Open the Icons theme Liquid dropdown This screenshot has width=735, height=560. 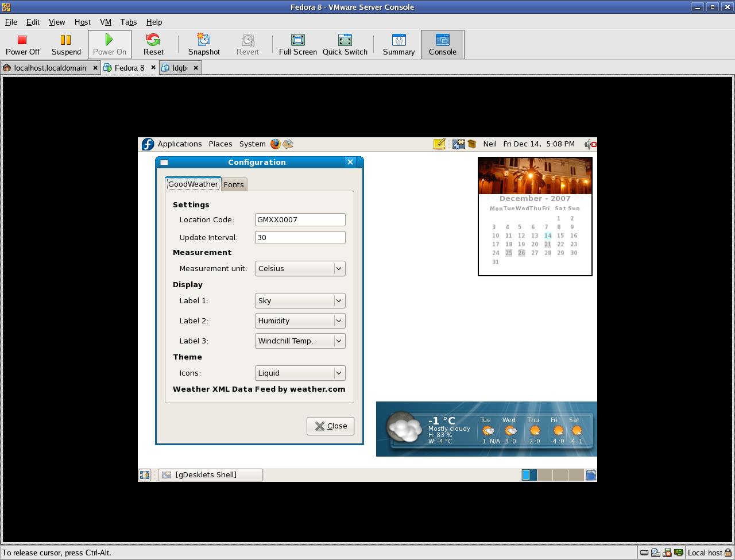pos(300,373)
